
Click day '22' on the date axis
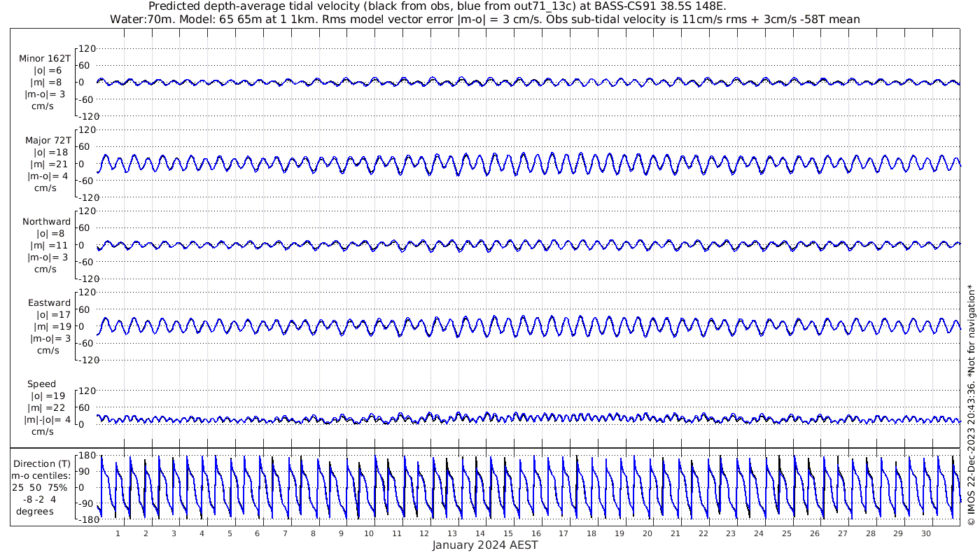pyautogui.click(x=703, y=533)
